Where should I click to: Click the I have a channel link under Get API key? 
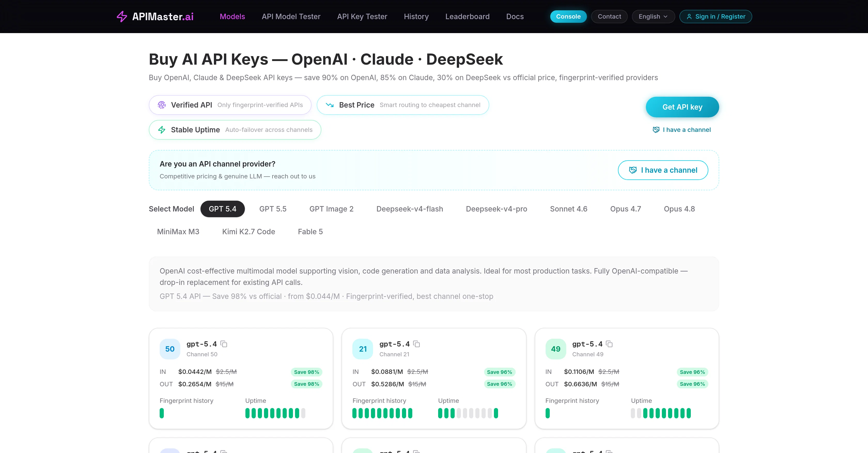coord(682,130)
